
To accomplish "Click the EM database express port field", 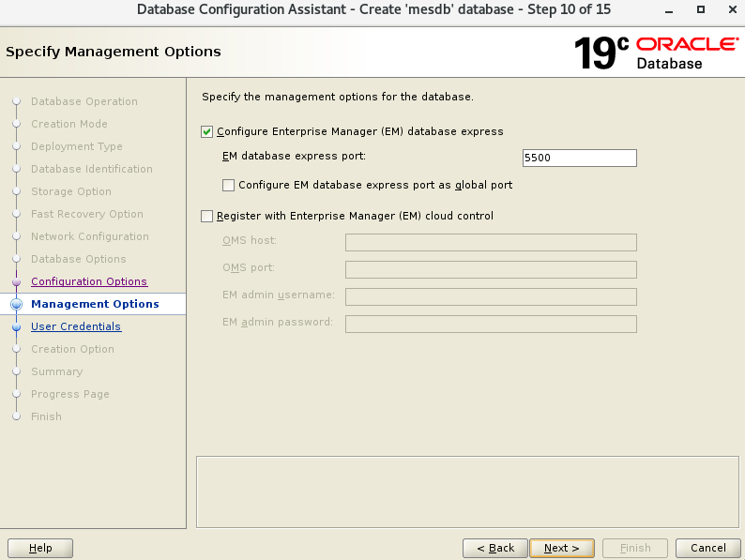I will [x=579, y=159].
